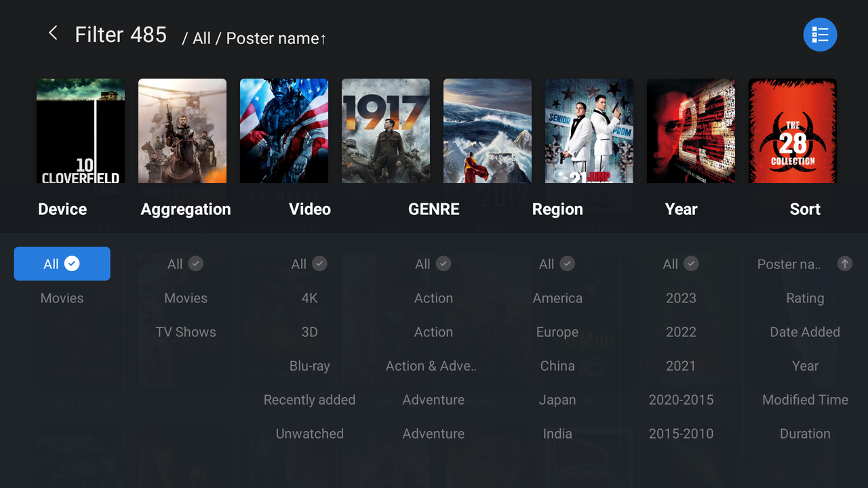Filter Video by 3D
Screen dimensions: 868x488
(310, 331)
